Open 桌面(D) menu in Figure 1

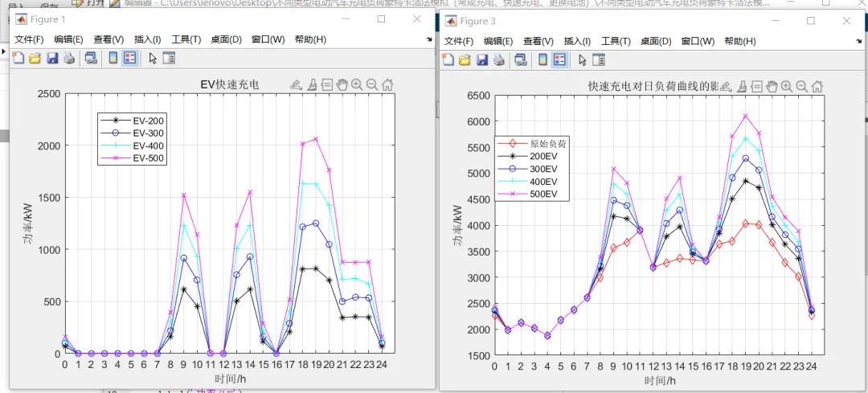[x=227, y=40]
